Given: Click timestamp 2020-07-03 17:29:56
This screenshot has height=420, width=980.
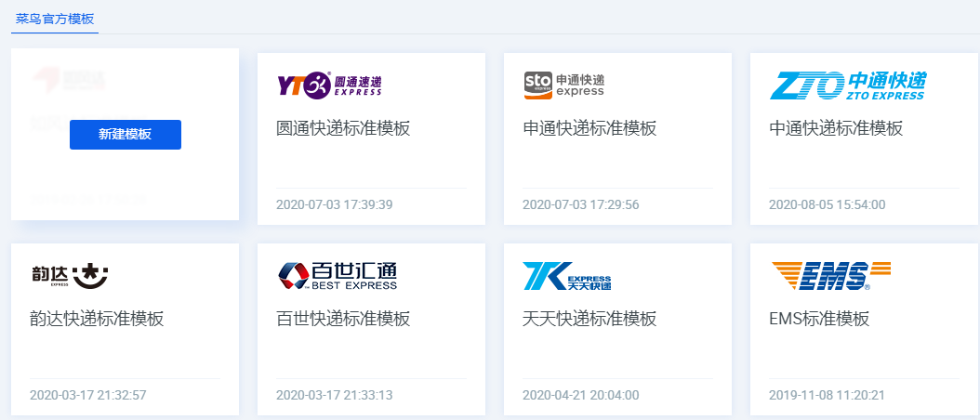Looking at the screenshot, I should pos(580,205).
